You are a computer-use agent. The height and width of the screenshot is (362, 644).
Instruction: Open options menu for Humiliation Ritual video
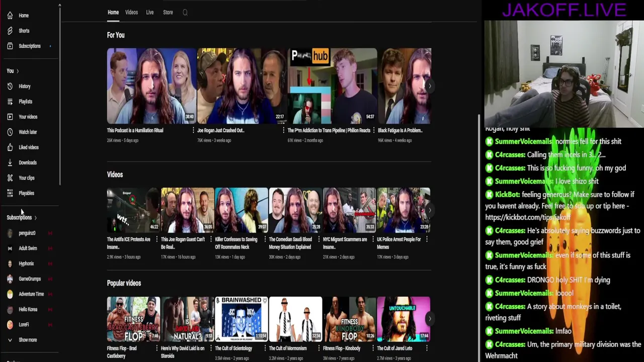[193, 130]
